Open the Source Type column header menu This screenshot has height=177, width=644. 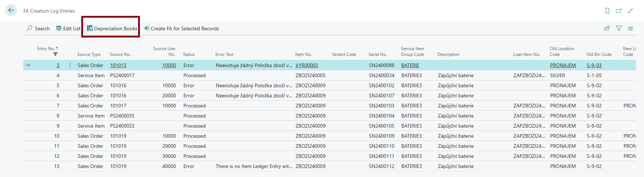click(89, 54)
